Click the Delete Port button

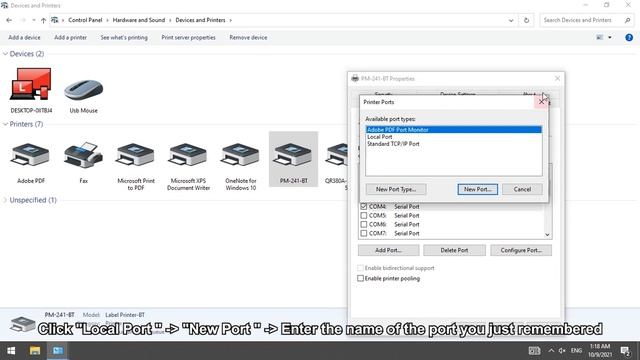pos(454,250)
